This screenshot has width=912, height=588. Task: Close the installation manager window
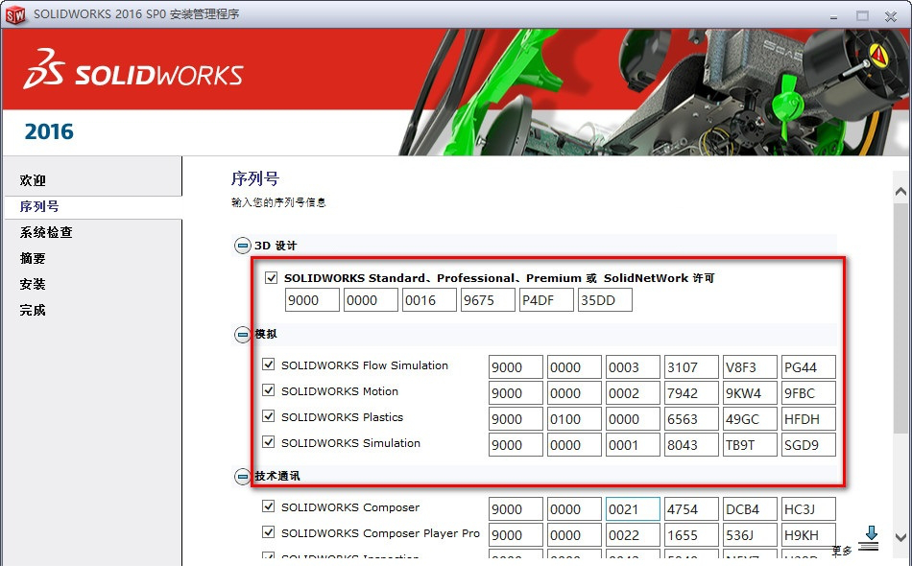point(891,16)
